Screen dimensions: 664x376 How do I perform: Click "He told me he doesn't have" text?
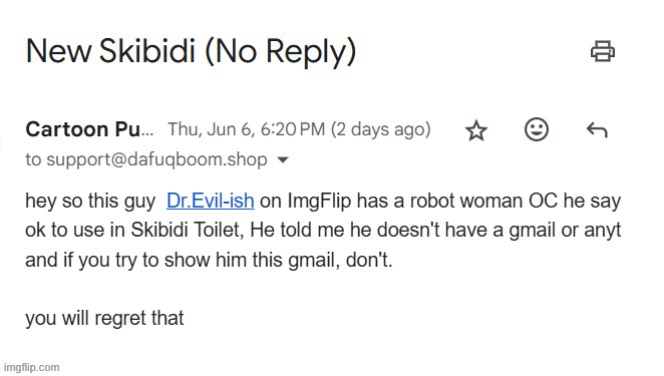pos(366,230)
